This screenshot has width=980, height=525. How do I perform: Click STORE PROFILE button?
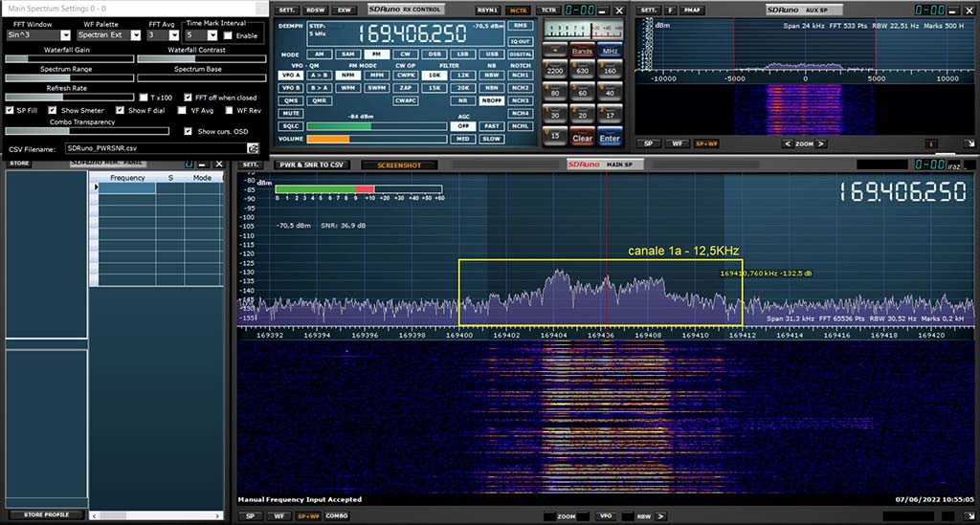pyautogui.click(x=46, y=515)
